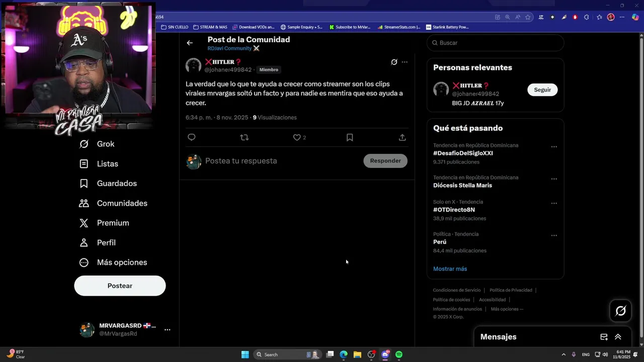
Task: Share the post with share icon
Action: click(403, 137)
